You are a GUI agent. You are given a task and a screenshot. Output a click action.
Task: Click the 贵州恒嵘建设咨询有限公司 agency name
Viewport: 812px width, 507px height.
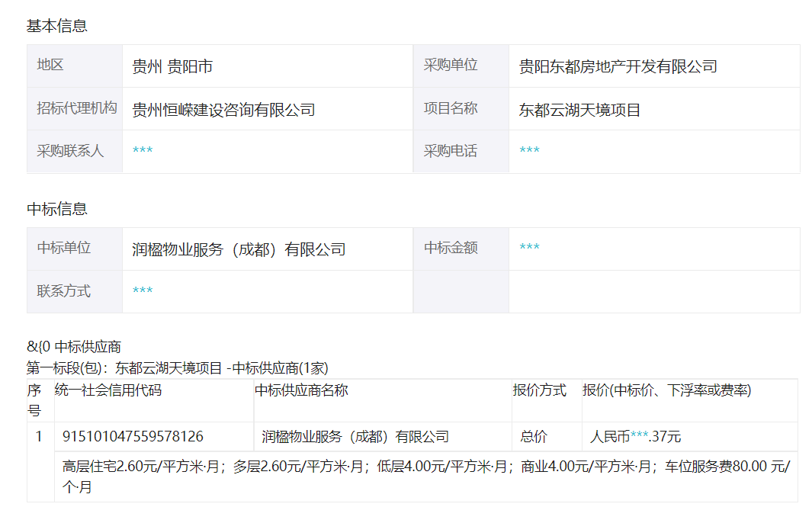coord(223,110)
